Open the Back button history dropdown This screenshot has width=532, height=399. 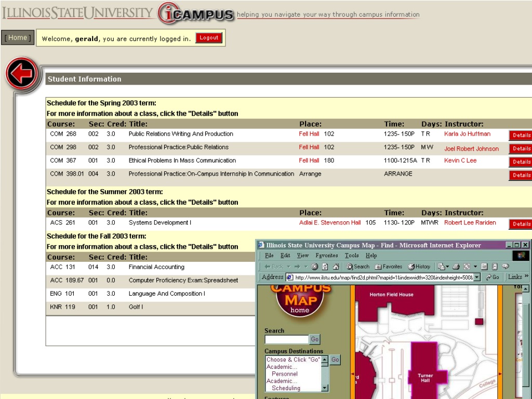288,267
